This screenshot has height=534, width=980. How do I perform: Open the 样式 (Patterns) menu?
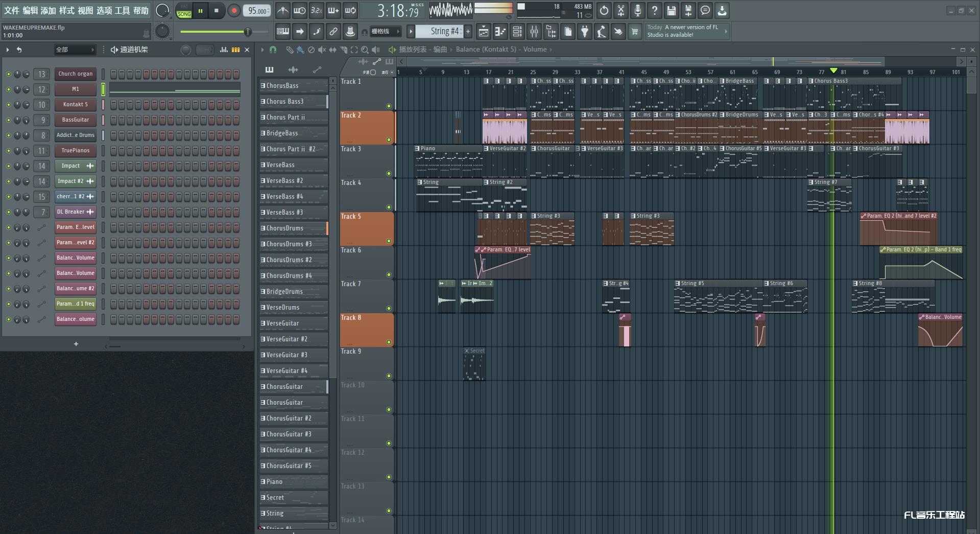click(x=66, y=10)
